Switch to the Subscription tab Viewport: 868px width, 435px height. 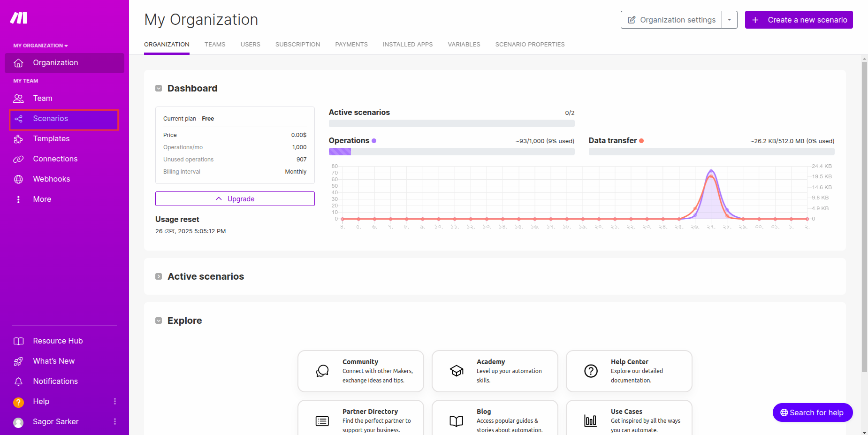(x=297, y=45)
